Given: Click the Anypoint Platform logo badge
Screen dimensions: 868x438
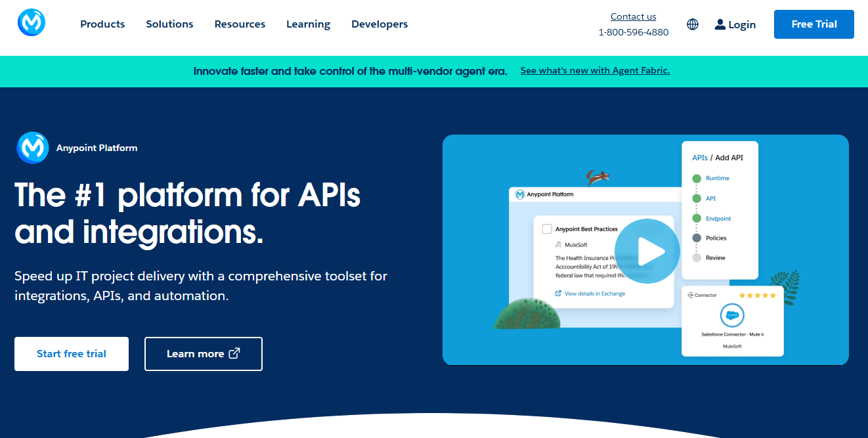Looking at the screenshot, I should tap(33, 148).
